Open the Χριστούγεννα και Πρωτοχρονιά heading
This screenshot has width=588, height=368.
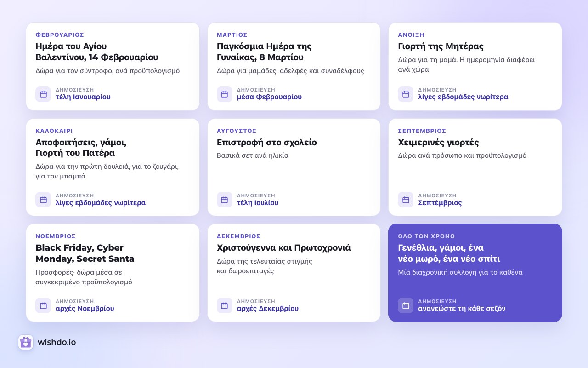coord(284,248)
